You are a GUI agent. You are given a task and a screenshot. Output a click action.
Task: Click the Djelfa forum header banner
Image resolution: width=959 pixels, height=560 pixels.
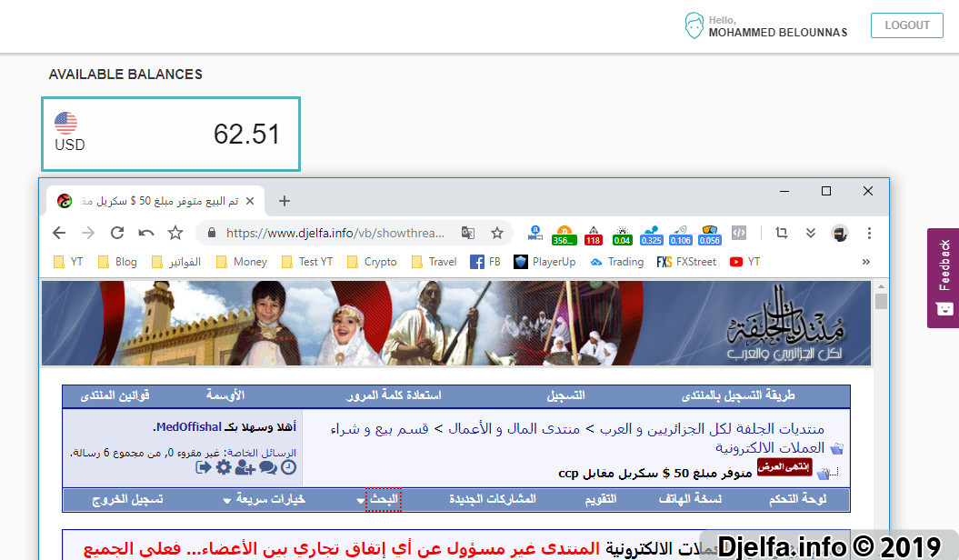click(456, 323)
